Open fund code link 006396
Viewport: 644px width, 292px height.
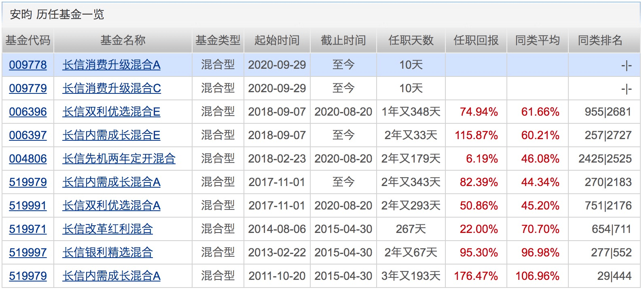coord(28,112)
